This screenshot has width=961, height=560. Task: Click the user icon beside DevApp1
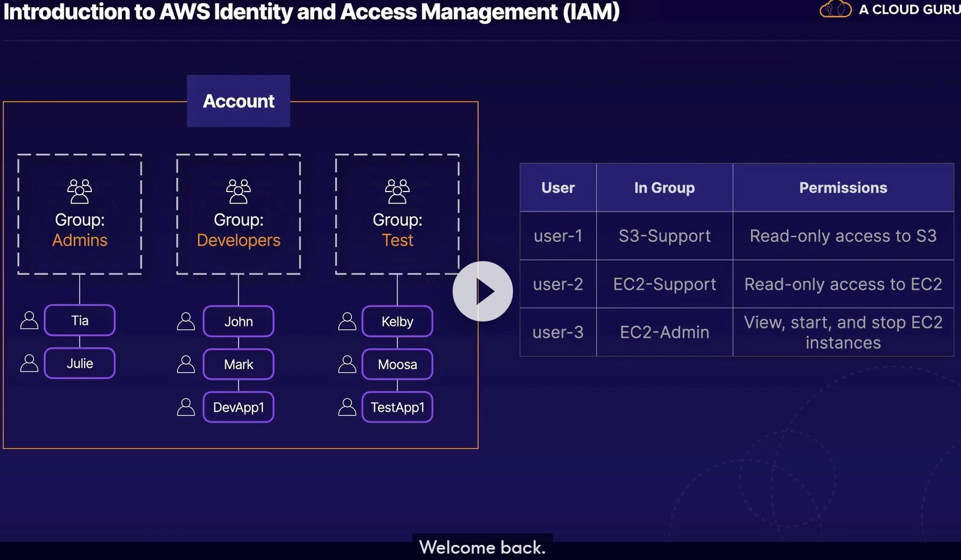pyautogui.click(x=186, y=407)
